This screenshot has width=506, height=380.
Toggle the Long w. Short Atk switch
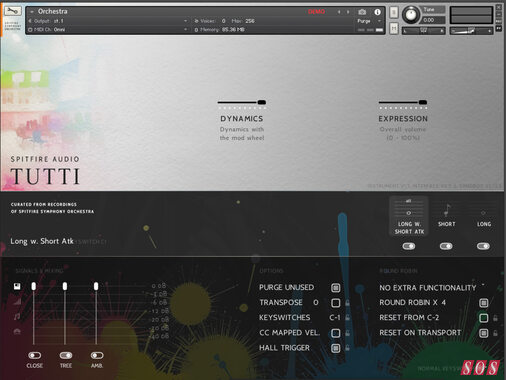point(409,246)
